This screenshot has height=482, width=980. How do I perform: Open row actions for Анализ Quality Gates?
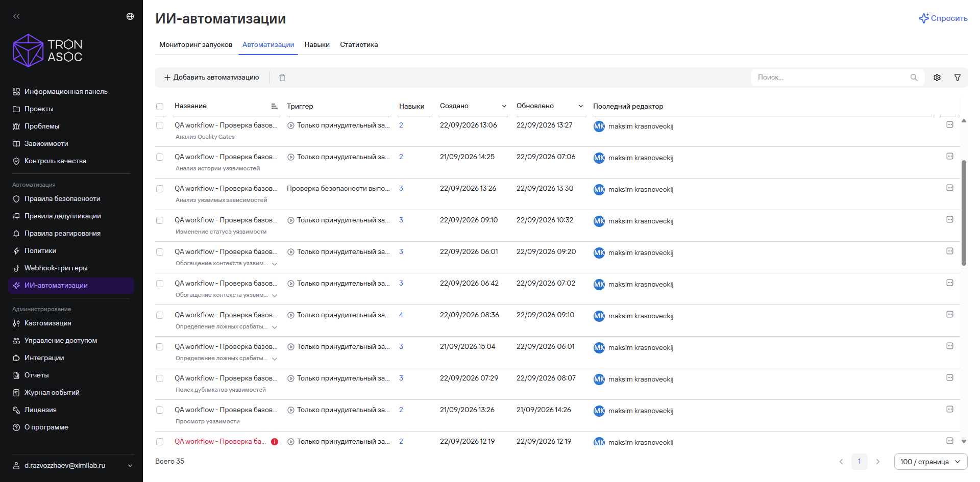pyautogui.click(x=950, y=124)
